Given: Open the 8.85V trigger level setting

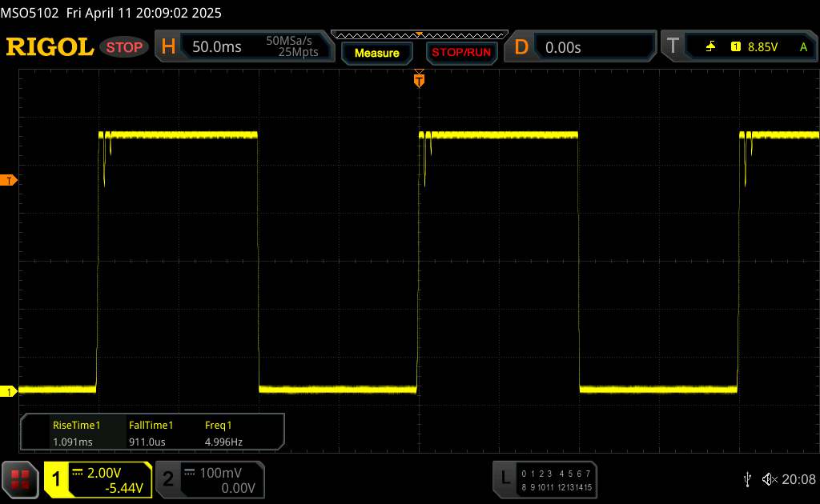Looking at the screenshot, I should pos(762,47).
